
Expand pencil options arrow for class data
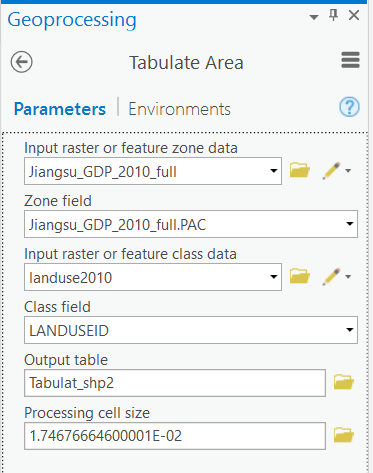[348, 276]
